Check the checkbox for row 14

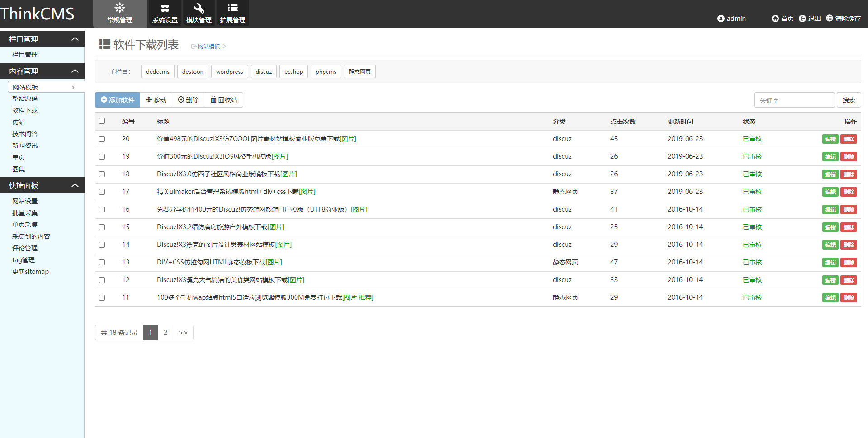102,245
